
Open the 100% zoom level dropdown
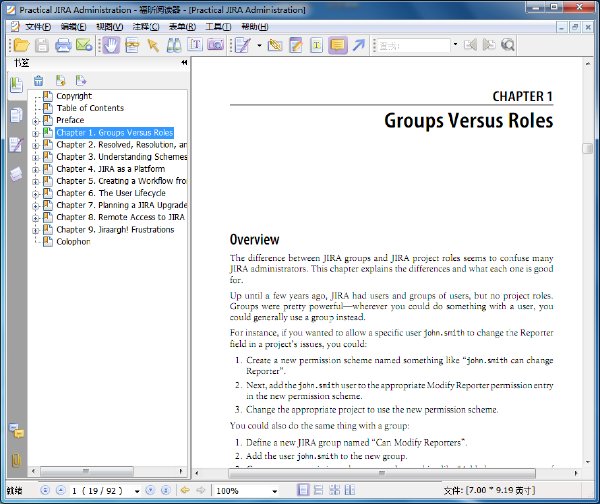(x=274, y=491)
